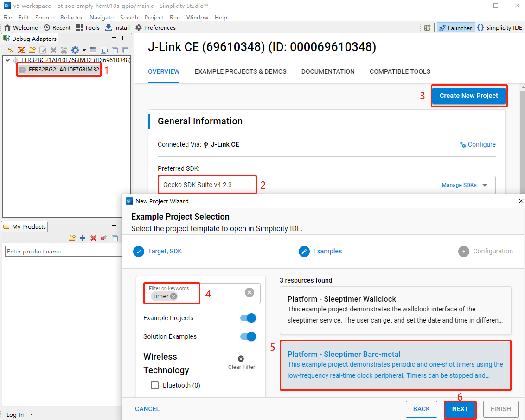Click the expand all icon in Debug Adapters
Image resolution: width=525 pixels, height=420 pixels.
125,50
